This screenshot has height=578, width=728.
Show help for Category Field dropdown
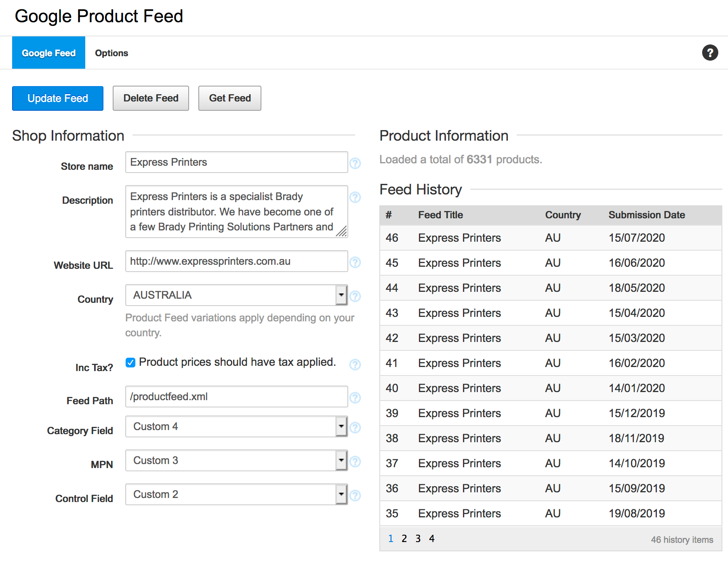355,428
